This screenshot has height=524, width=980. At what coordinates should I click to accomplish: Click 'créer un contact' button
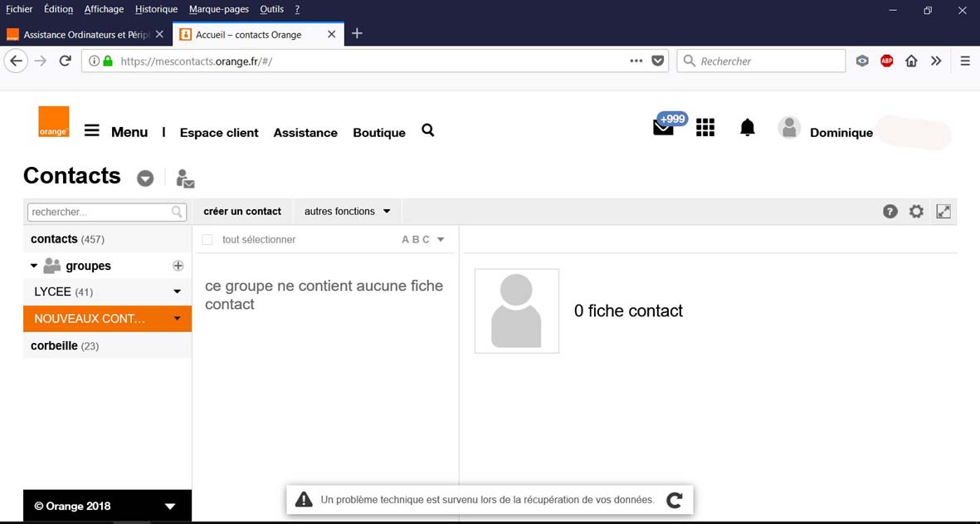tap(242, 212)
